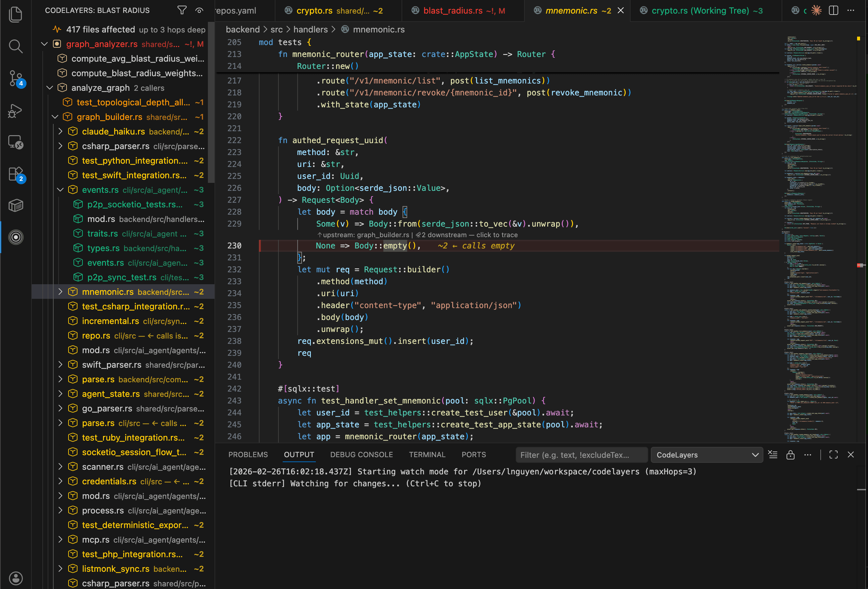
Task: Open the Accounts icon at bottom of activity bar
Action: point(16,578)
